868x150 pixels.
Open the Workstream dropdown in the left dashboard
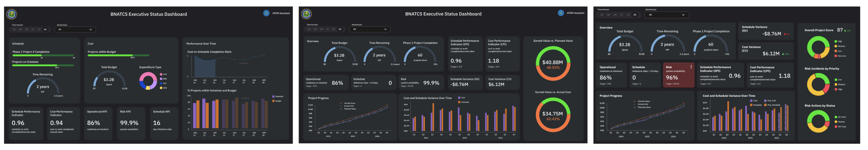75,29
